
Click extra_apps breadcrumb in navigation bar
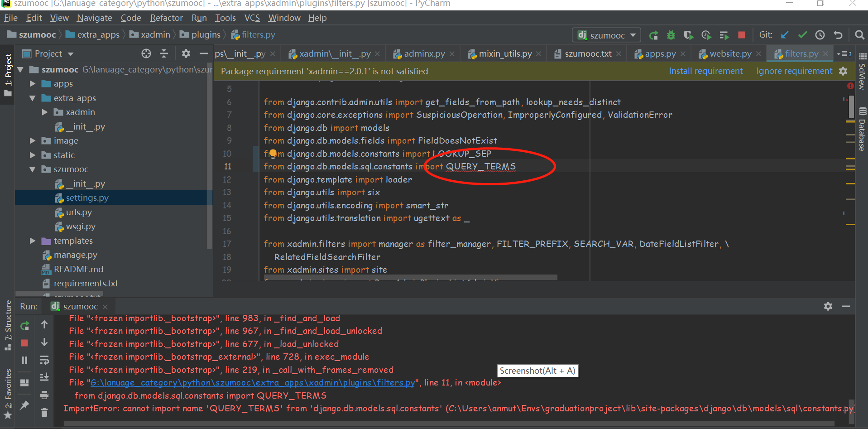click(93, 35)
